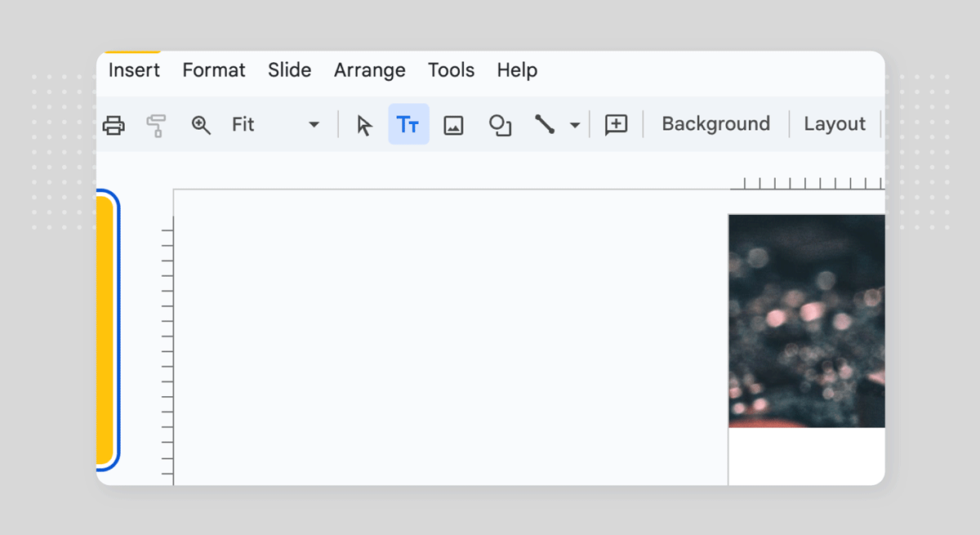
Task: Open the Slide menu
Action: click(x=289, y=70)
